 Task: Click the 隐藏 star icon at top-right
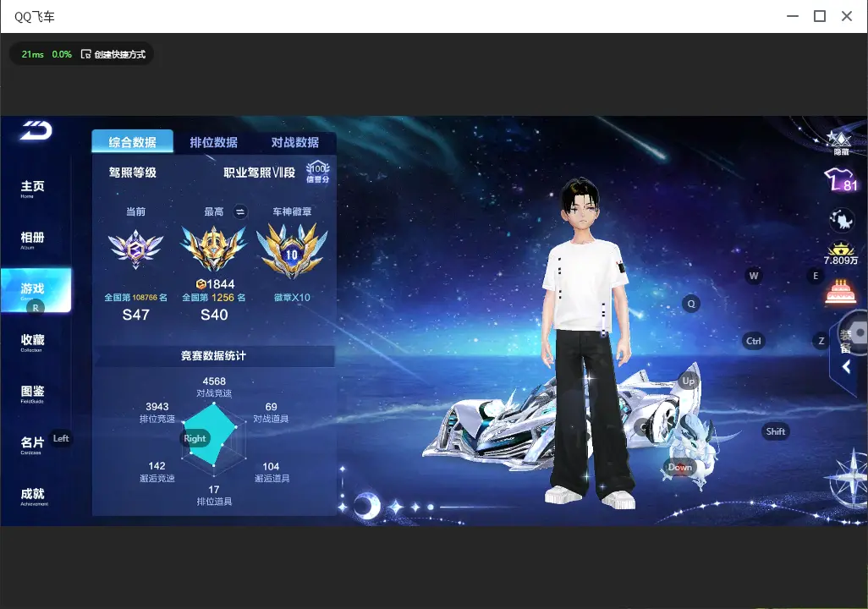tap(840, 142)
